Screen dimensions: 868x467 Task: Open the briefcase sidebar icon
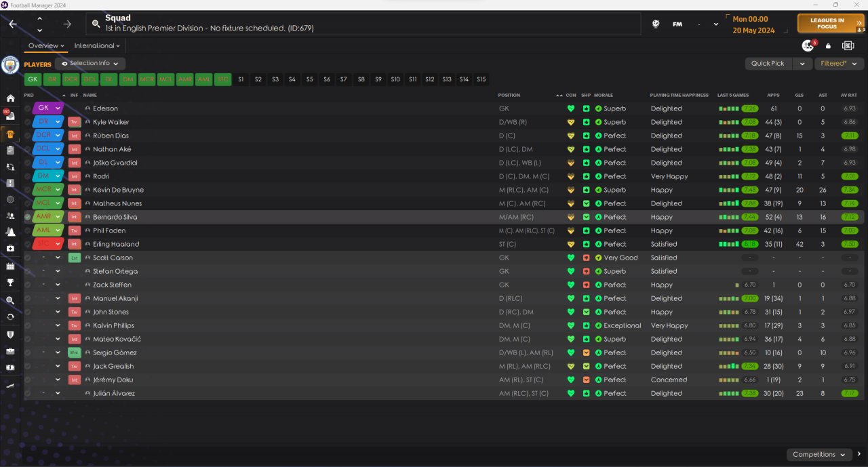pyautogui.click(x=10, y=351)
